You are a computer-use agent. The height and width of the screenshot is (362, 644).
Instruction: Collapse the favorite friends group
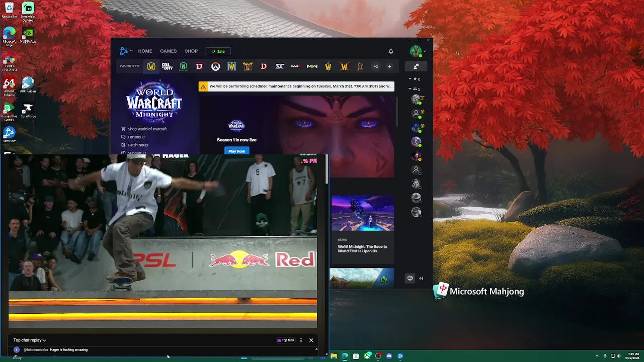410,79
